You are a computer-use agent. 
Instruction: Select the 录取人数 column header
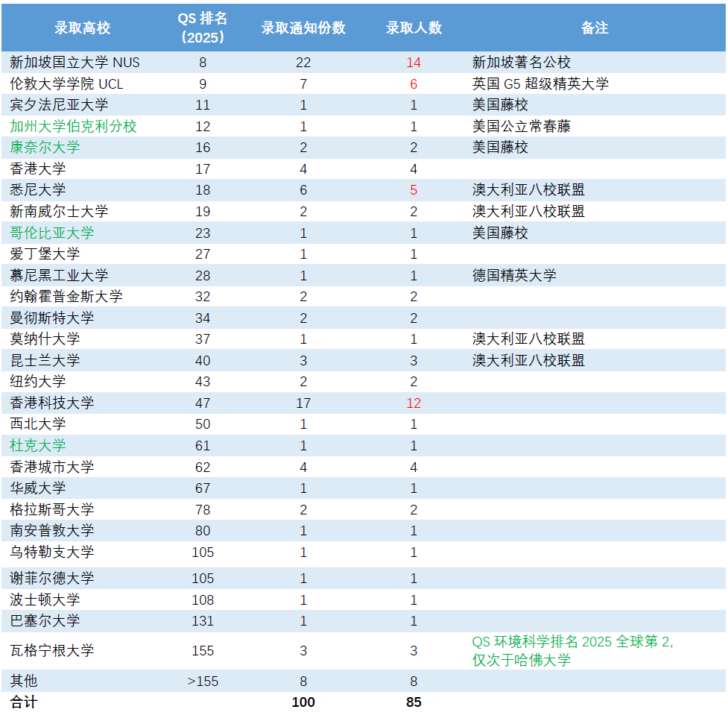(x=414, y=28)
